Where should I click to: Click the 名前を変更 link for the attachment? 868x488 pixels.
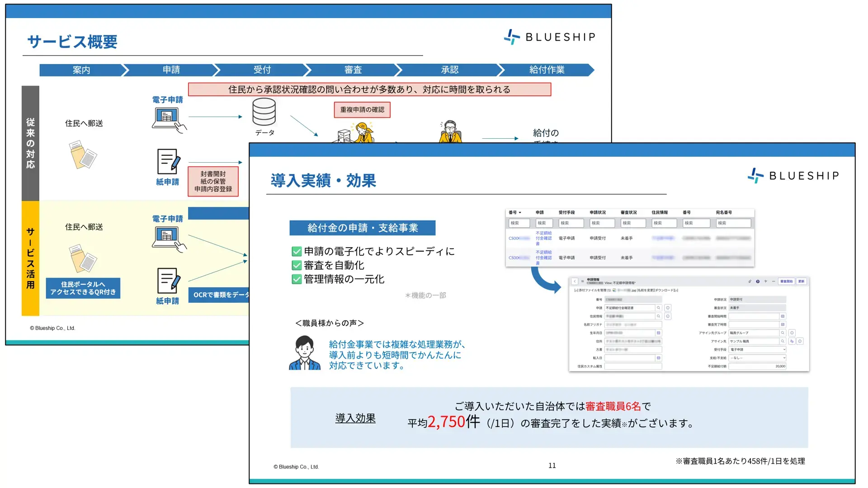tap(645, 291)
